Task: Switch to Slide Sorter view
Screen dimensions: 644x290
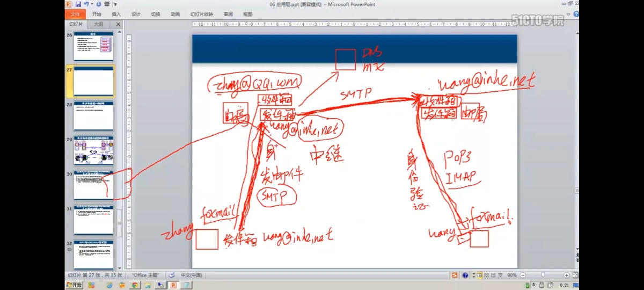Action: click(486, 275)
